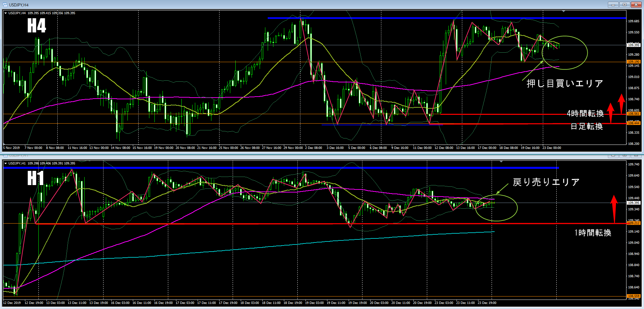Click the 108.875 value on H4 price axis
The height and width of the screenshot is (309, 644).
pos(634,88)
